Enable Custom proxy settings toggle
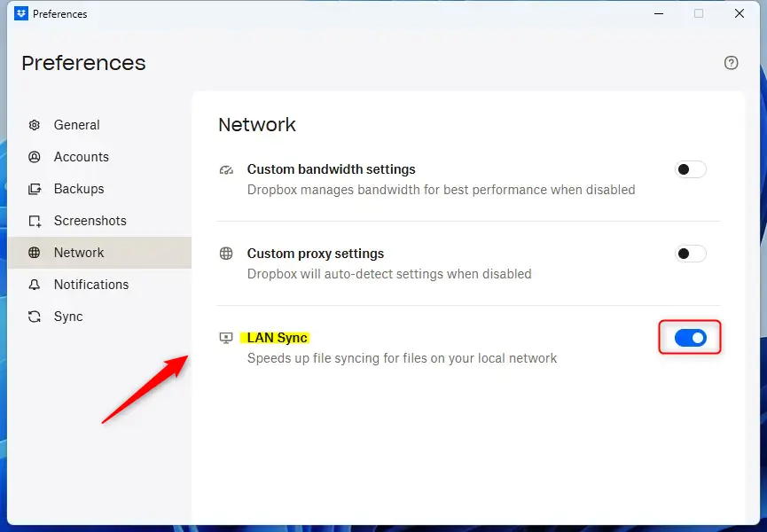The image size is (767, 532). pyautogui.click(x=690, y=254)
